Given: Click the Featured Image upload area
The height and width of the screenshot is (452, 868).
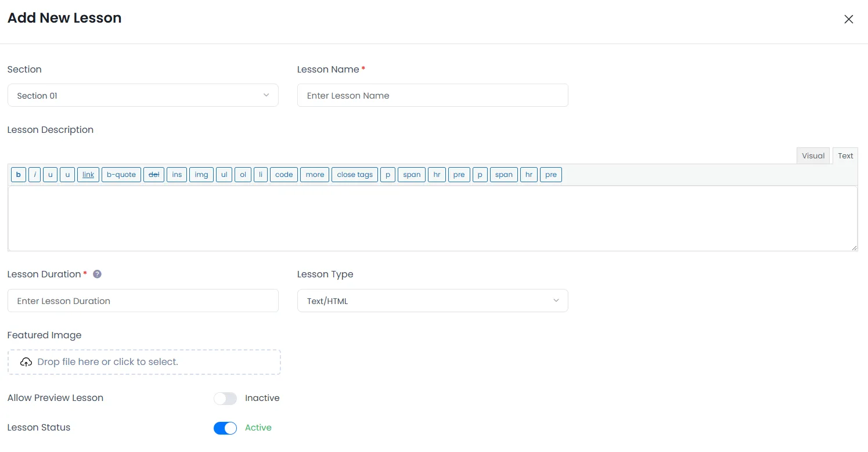Looking at the screenshot, I should point(144,361).
